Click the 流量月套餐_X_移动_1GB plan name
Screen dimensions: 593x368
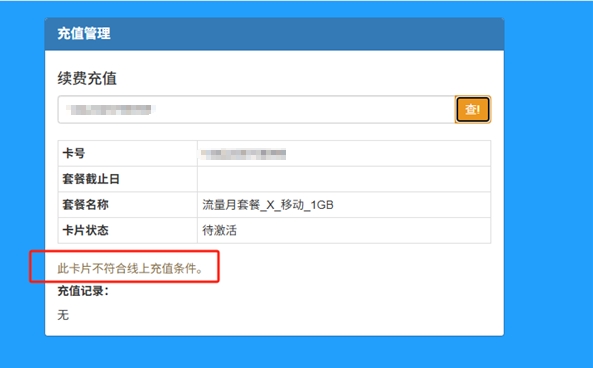tap(268, 205)
